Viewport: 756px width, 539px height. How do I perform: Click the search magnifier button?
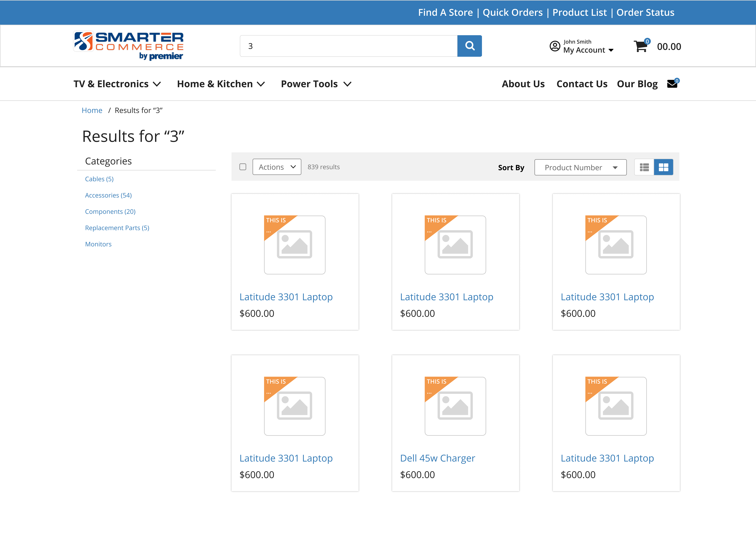click(x=469, y=46)
